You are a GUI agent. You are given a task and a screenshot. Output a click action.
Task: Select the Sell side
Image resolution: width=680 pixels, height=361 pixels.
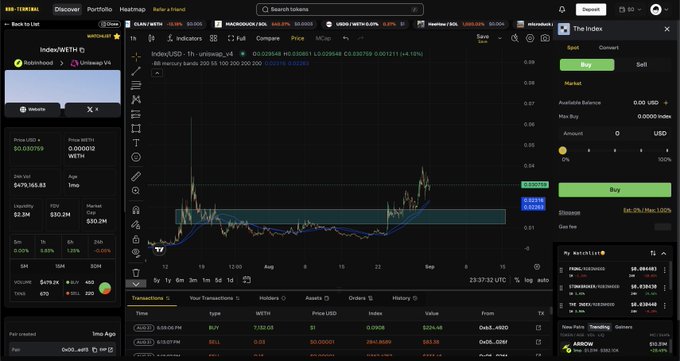point(641,65)
